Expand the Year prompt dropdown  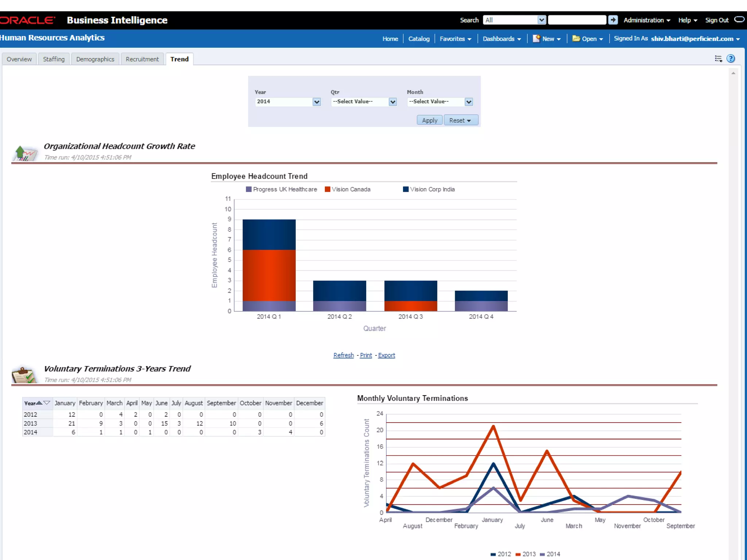pos(317,102)
